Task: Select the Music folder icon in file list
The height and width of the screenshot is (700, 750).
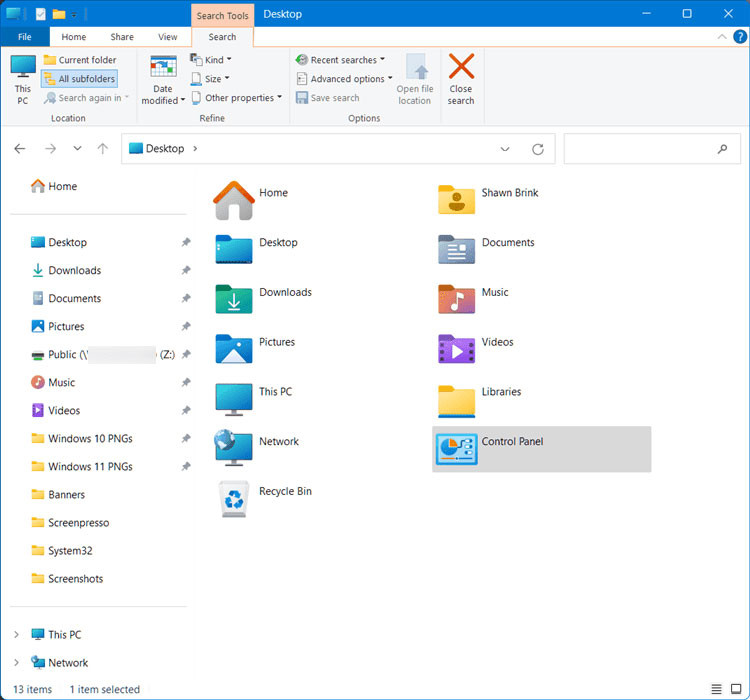Action: (x=456, y=300)
